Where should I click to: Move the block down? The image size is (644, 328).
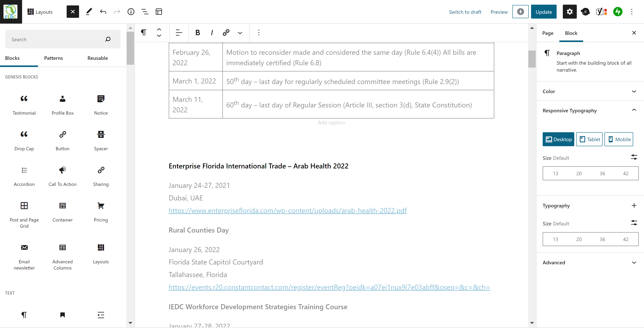(159, 35)
